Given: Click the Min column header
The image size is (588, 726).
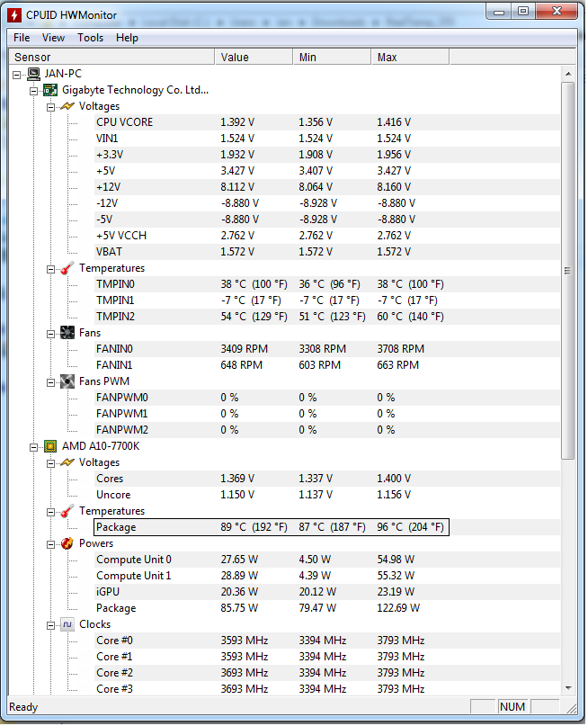Looking at the screenshot, I should [x=332, y=57].
